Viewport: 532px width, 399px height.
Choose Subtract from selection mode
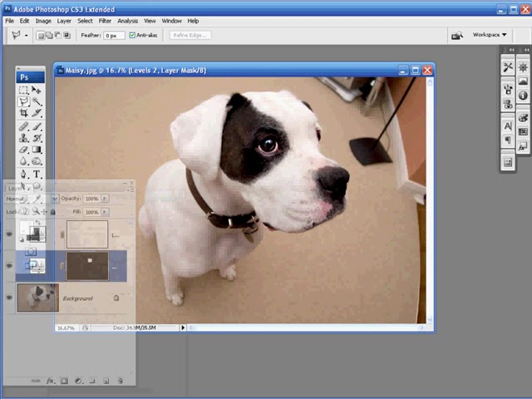(58, 35)
